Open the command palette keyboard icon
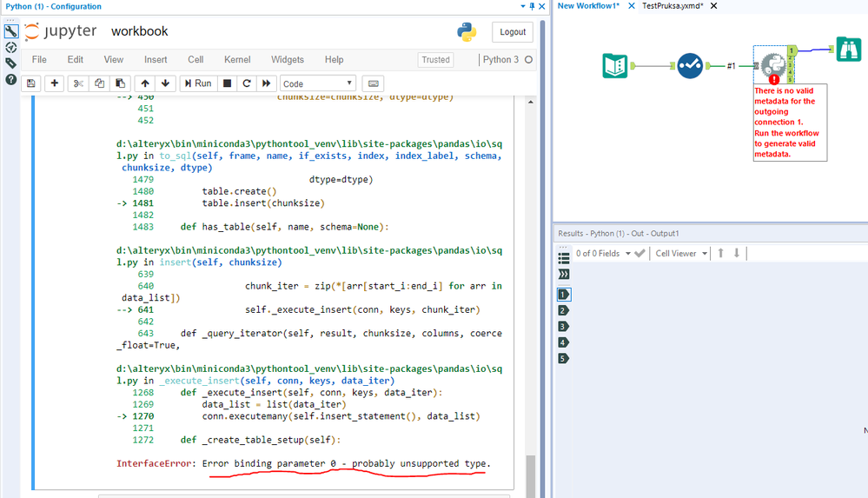 click(374, 83)
